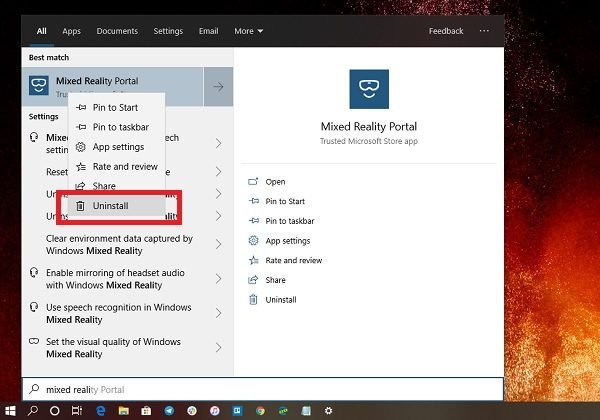
Task: Open the three-dots options menu
Action: [x=484, y=31]
